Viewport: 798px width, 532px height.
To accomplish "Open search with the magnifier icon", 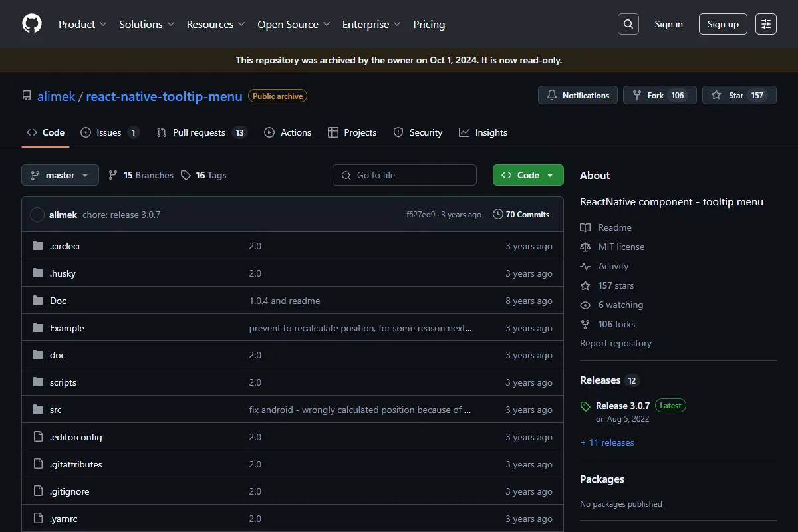I will click(x=628, y=24).
